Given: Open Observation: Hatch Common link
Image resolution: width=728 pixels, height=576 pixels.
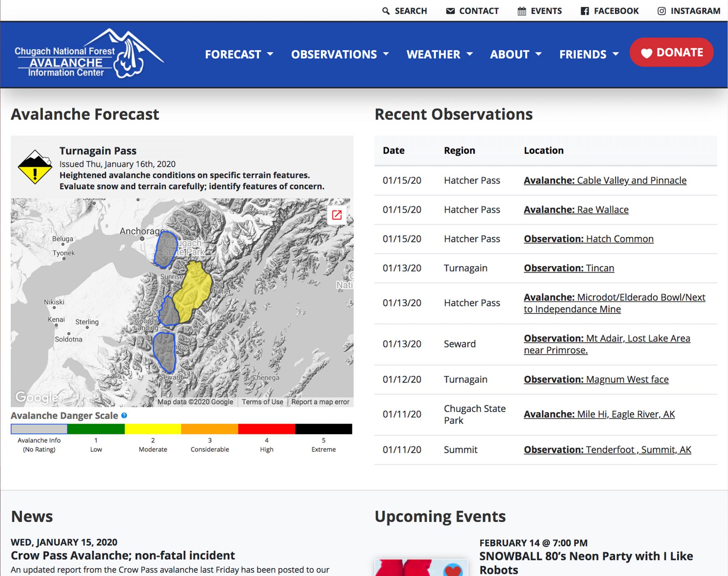Looking at the screenshot, I should pyautogui.click(x=589, y=239).
